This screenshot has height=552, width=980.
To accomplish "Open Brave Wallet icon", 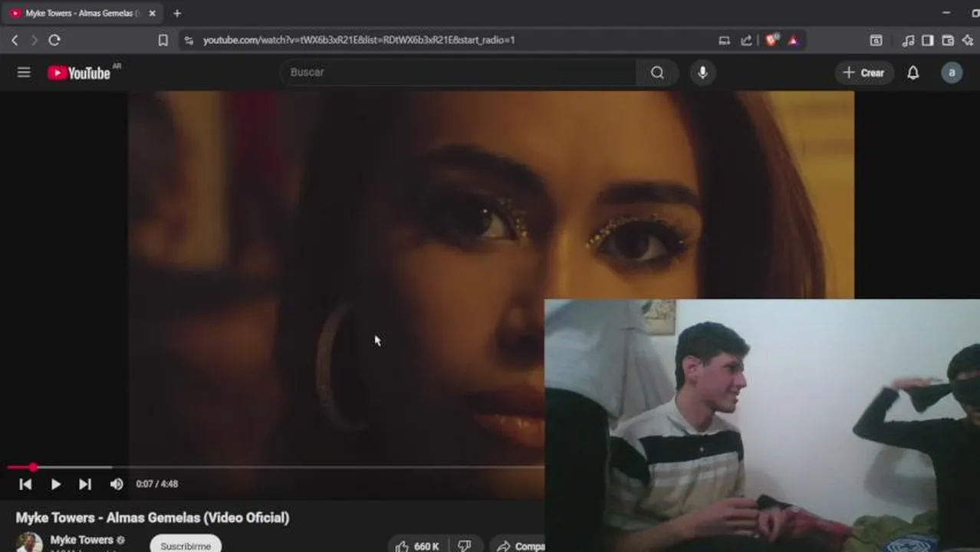I will coord(948,40).
